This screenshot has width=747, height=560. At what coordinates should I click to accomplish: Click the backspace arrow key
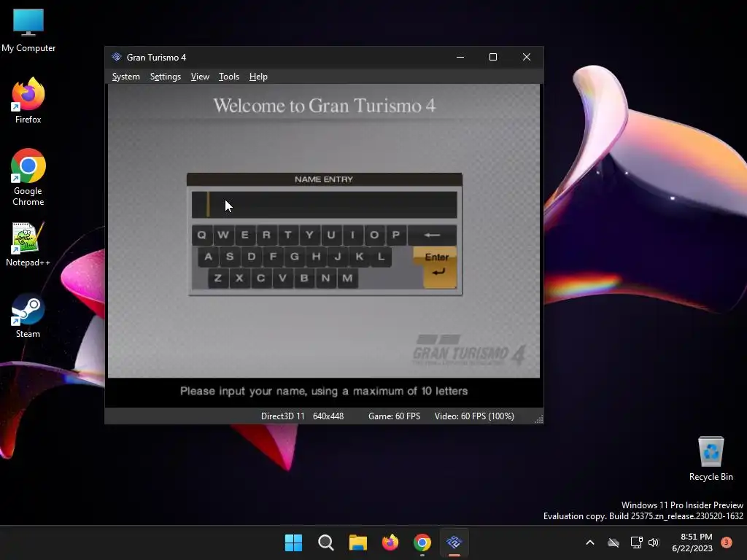[x=432, y=236]
